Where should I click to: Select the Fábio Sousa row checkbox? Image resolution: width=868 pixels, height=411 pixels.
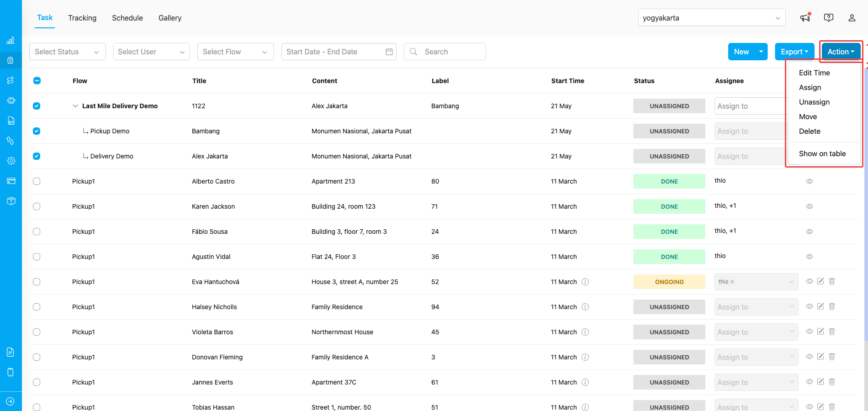[37, 232]
